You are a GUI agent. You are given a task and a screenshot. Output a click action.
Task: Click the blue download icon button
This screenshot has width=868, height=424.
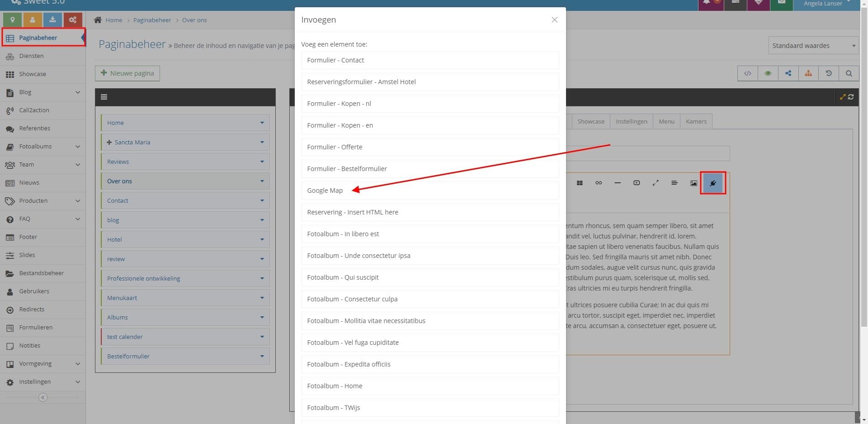53,19
